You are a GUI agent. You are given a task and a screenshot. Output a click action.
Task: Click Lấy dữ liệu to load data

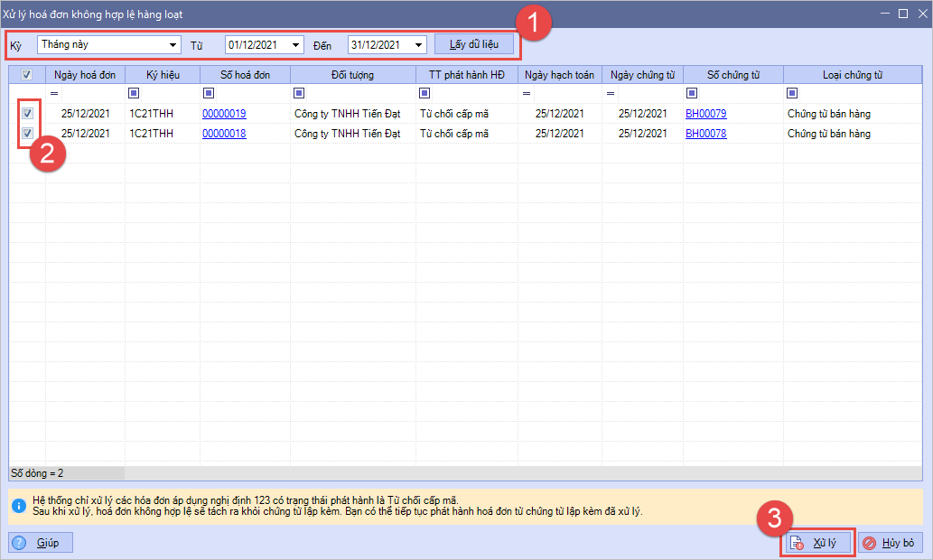pyautogui.click(x=474, y=44)
